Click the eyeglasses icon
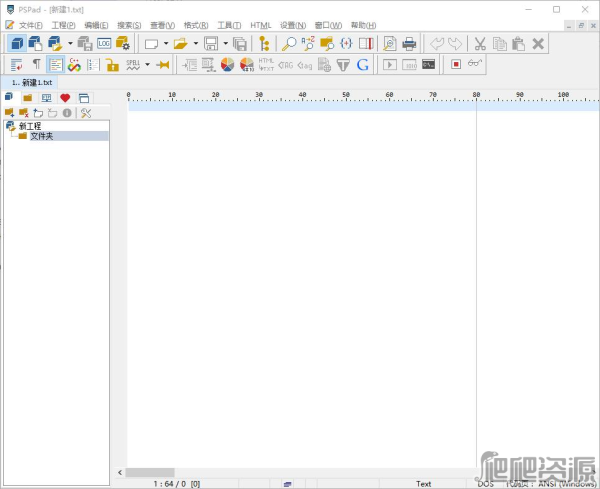 tap(475, 63)
